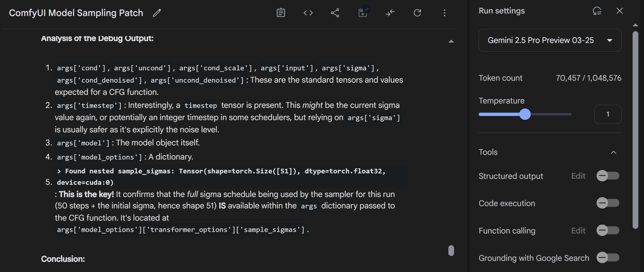
Task: Enable Code execution toggle
Action: (608, 203)
